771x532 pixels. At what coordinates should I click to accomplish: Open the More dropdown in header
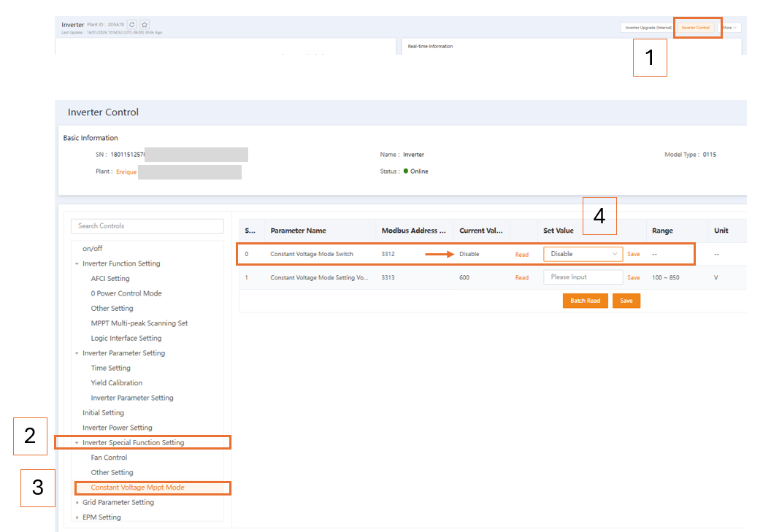[729, 28]
